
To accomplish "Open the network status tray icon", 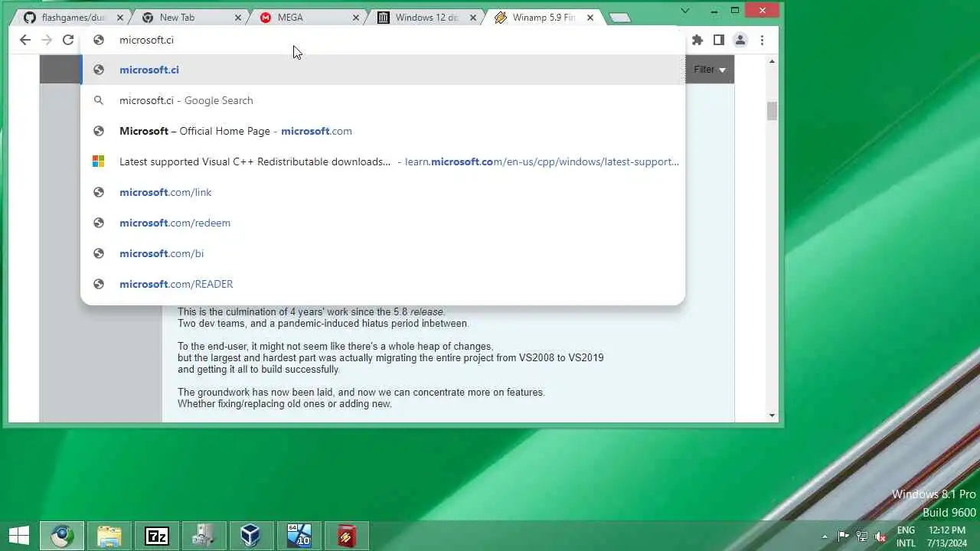I will 862,536.
